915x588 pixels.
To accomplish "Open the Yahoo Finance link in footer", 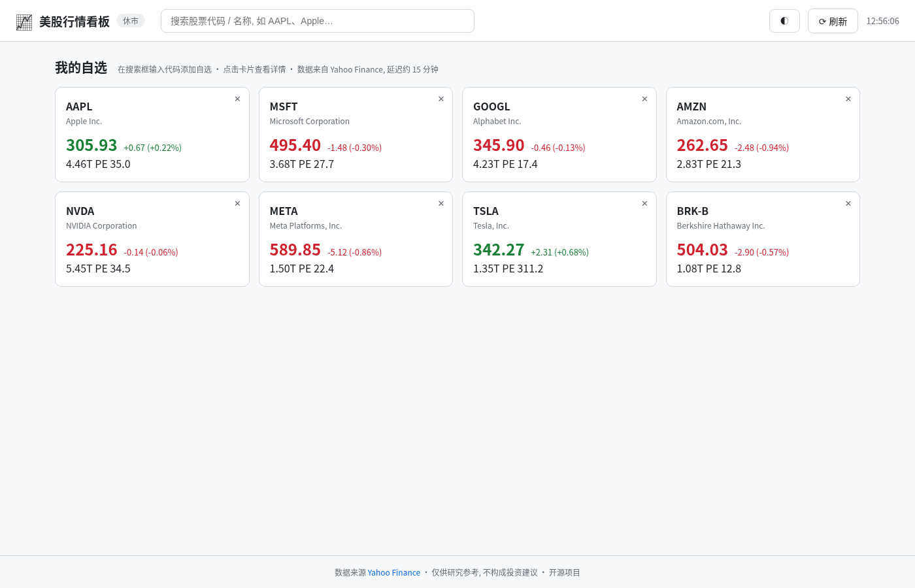I will click(393, 573).
